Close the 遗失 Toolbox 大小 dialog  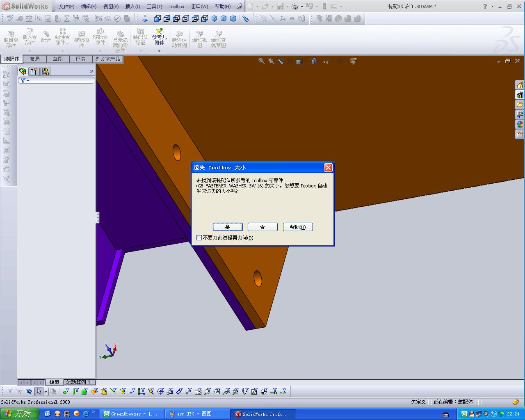pyautogui.click(x=328, y=167)
